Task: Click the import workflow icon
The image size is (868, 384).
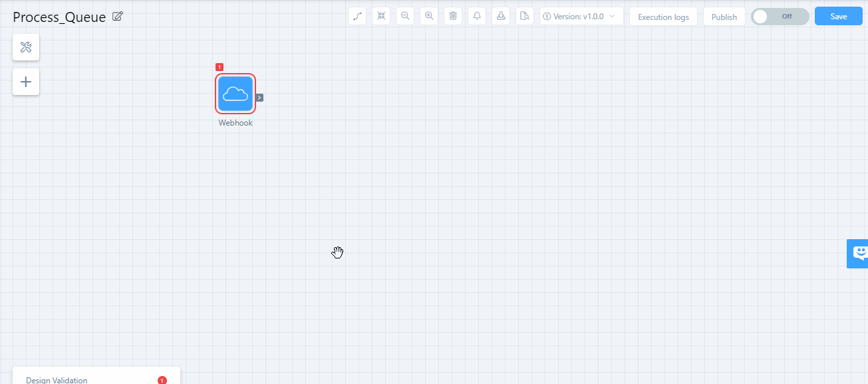Action: 501,16
